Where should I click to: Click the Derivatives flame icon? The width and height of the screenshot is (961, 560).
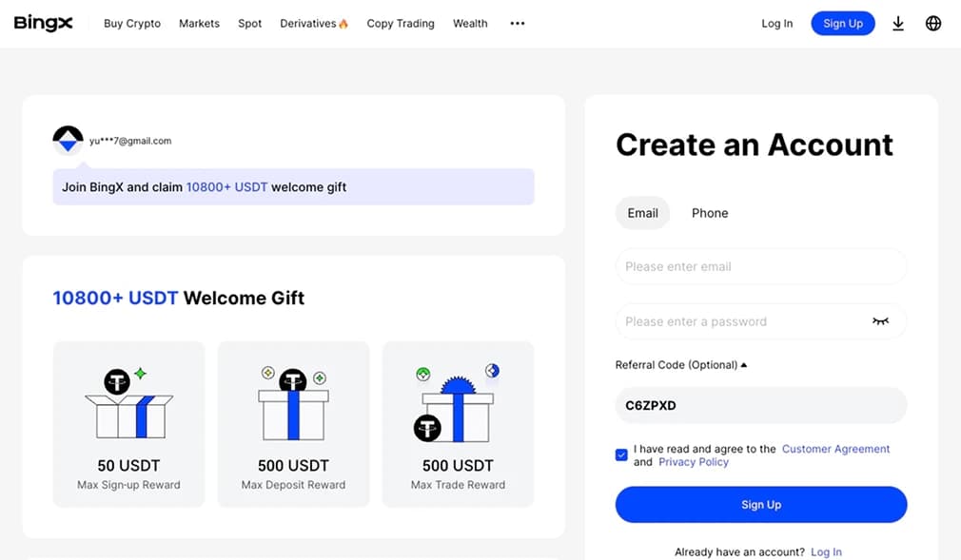343,24
